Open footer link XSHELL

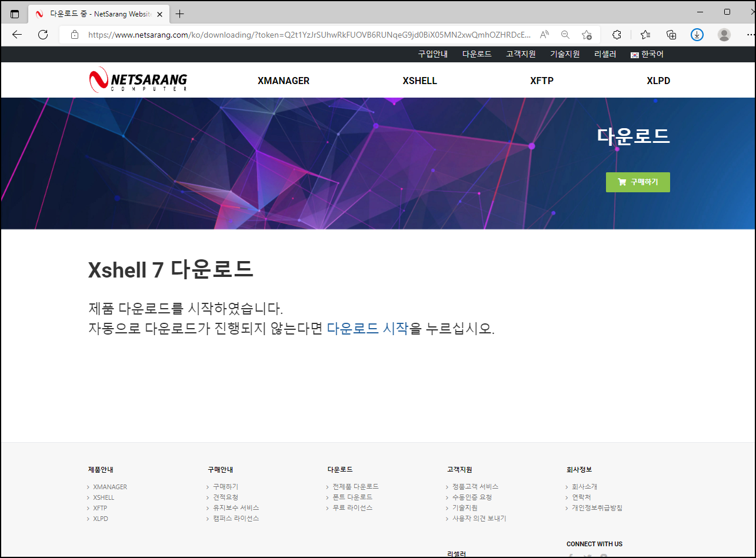(104, 497)
